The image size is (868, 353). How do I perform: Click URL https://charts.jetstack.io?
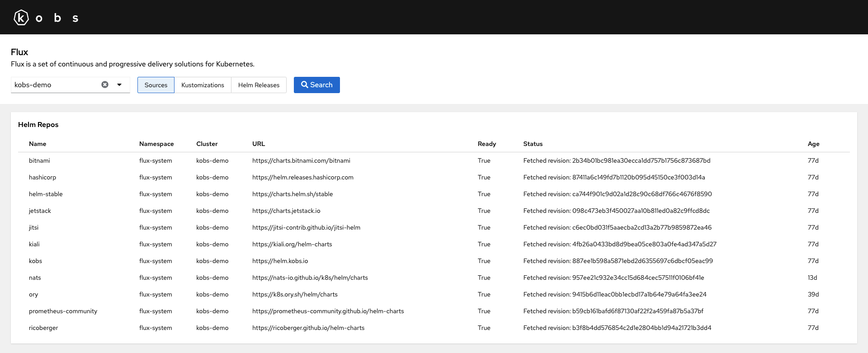click(286, 211)
